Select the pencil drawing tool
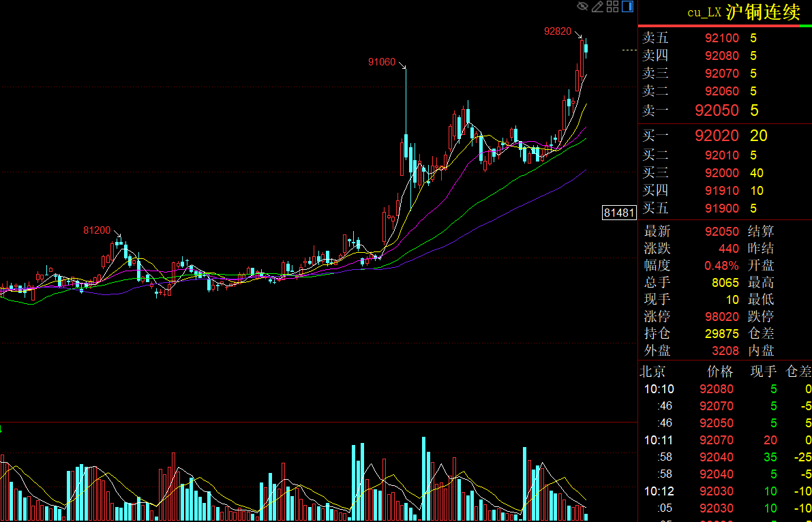Screen dimensions: 812x522 click(597, 7)
